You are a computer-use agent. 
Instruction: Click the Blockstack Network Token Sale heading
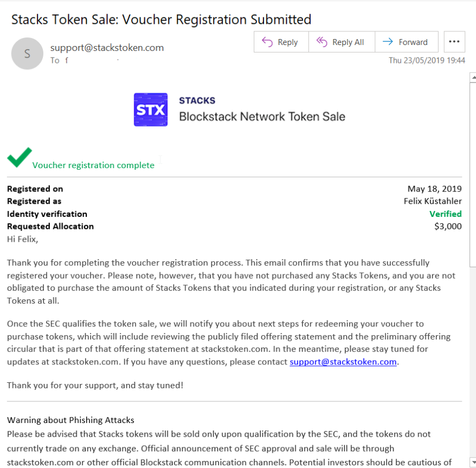[262, 116]
